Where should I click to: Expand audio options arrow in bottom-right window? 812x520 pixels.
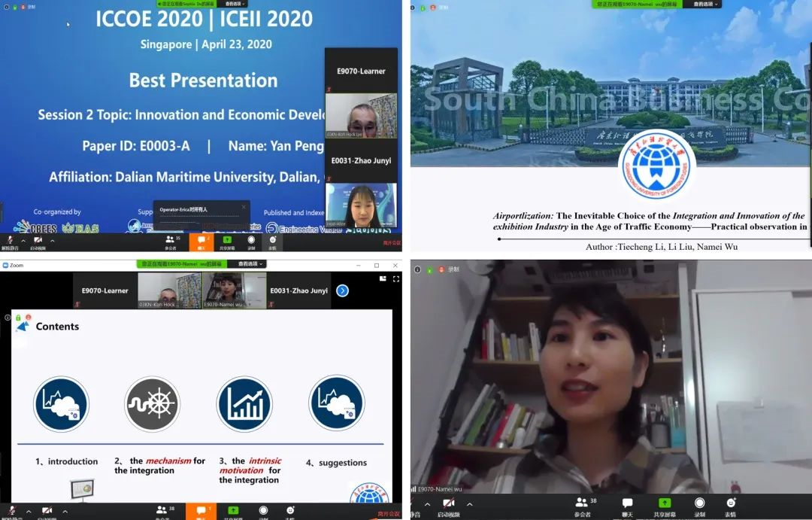[x=427, y=503]
